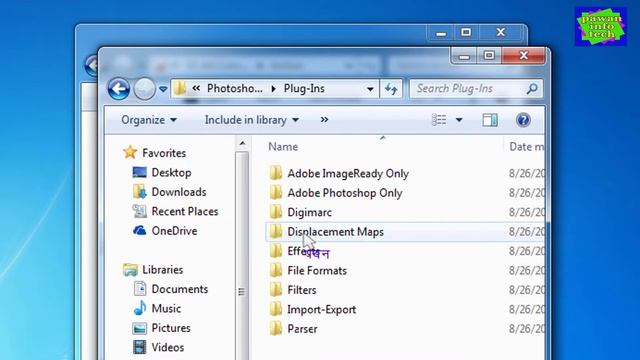
Task: Open Include in library menu
Action: click(x=252, y=120)
